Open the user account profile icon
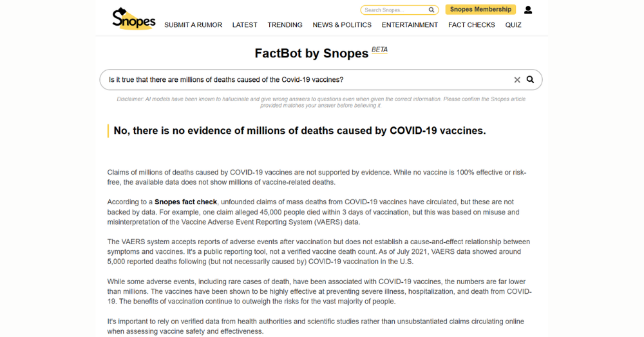The width and height of the screenshot is (644, 337). click(528, 10)
